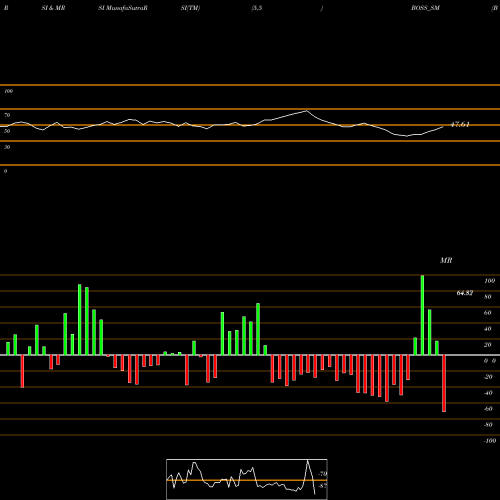Click the 'SI & MR' header text
The image size is (500, 500).
point(53,8)
